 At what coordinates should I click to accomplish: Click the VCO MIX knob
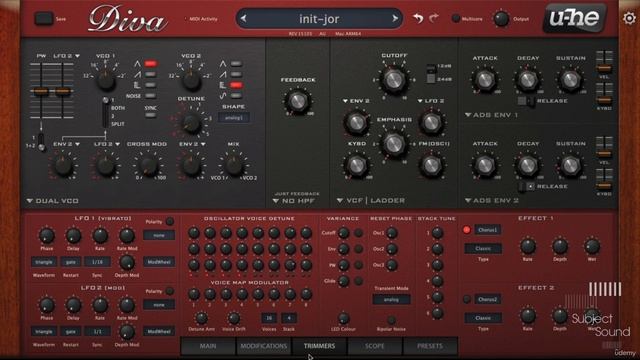[234, 164]
